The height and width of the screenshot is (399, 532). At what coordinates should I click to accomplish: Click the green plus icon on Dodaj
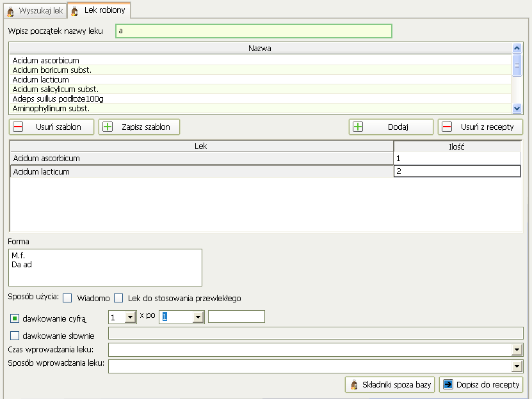pos(358,127)
